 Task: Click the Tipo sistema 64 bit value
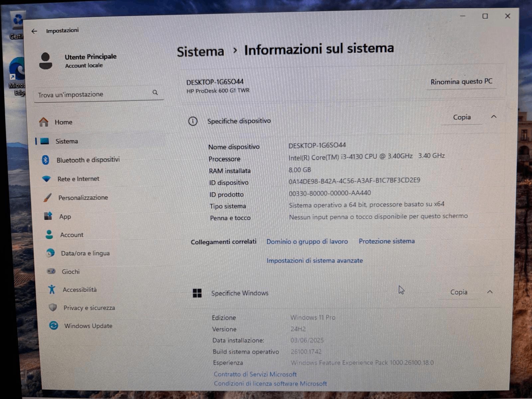click(x=366, y=204)
